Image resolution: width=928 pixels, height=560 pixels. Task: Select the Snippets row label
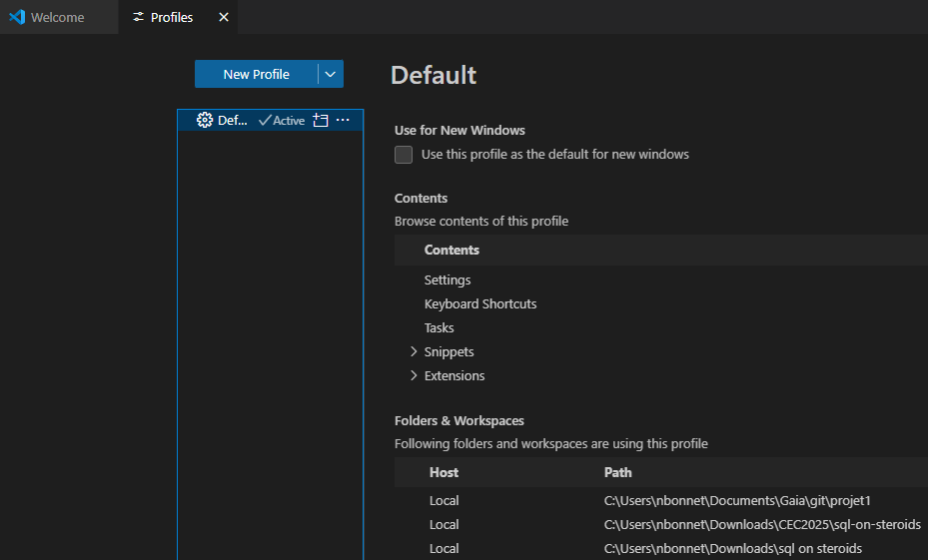pos(450,351)
